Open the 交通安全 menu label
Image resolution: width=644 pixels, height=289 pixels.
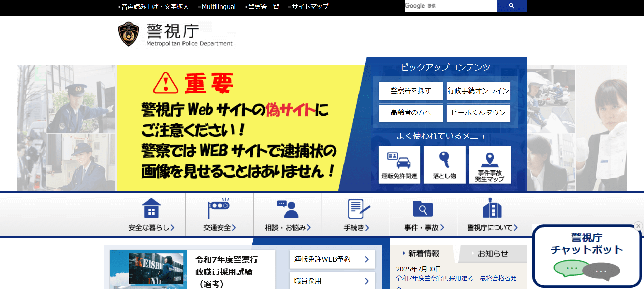219,228
